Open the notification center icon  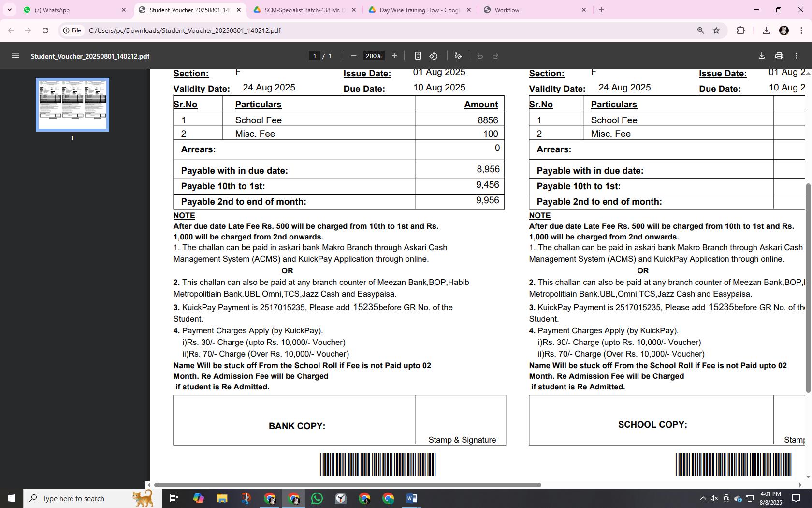pos(796,498)
